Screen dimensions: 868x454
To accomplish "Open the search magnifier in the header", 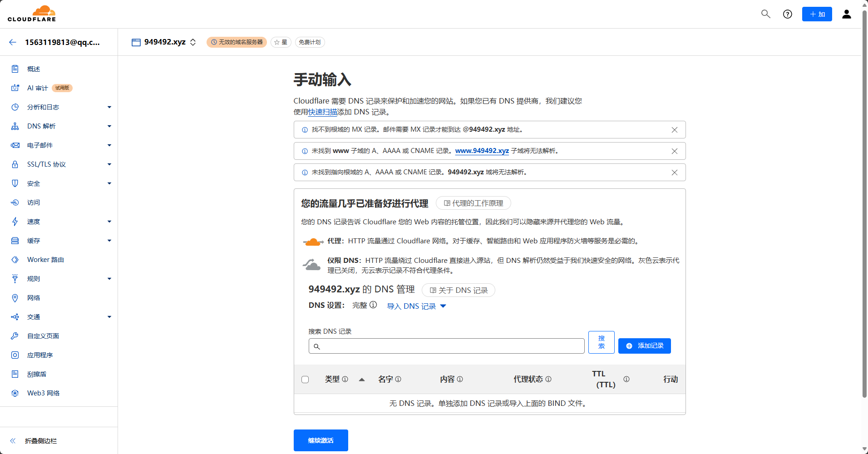I will 766,14.
